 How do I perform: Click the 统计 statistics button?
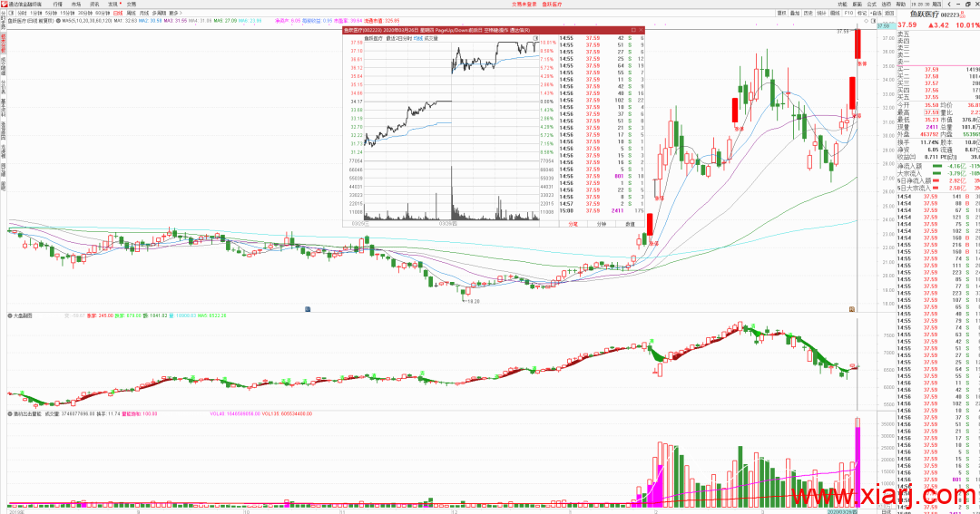pos(821,13)
